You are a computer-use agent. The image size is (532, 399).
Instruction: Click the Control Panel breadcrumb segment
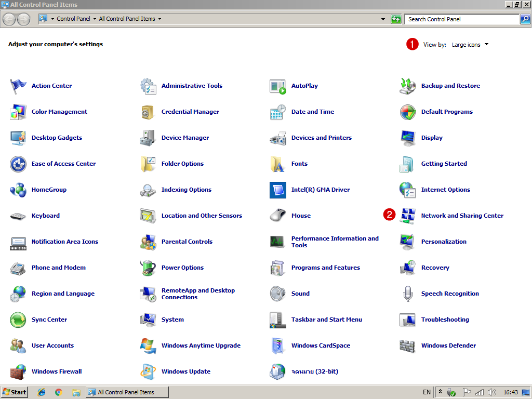74,19
